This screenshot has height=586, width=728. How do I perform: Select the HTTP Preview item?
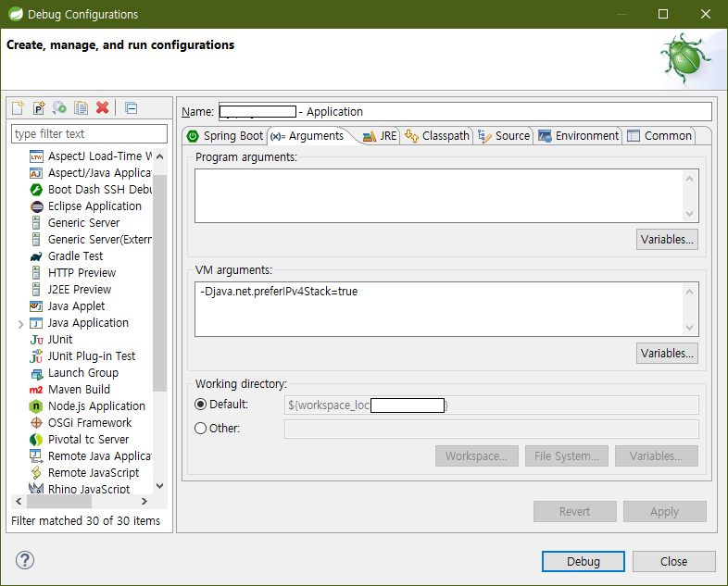coord(82,273)
